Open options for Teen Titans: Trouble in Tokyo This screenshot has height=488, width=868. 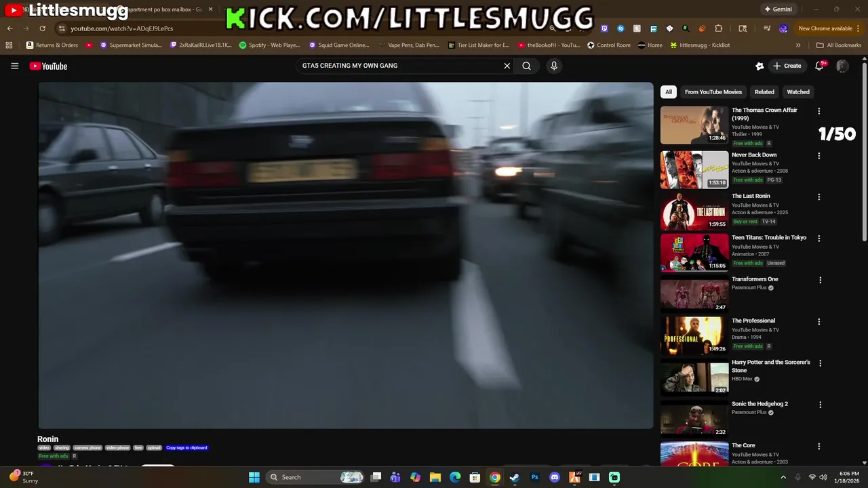pyautogui.click(x=818, y=239)
